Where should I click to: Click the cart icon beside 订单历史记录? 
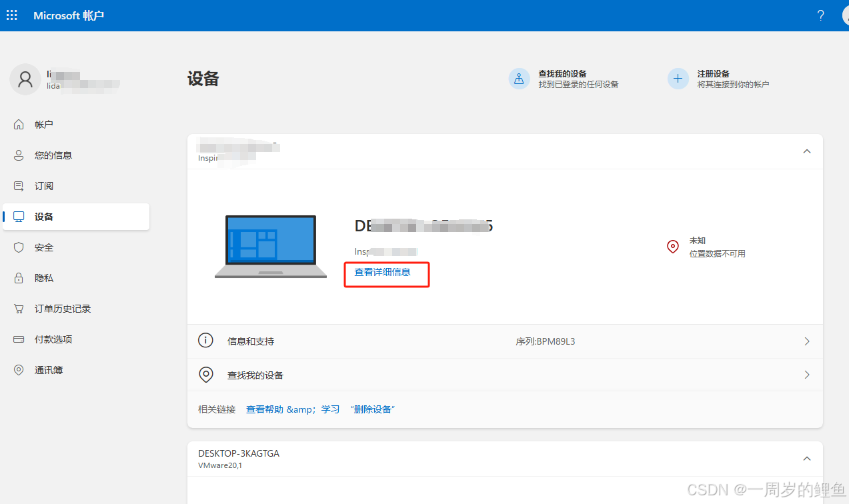(19, 309)
